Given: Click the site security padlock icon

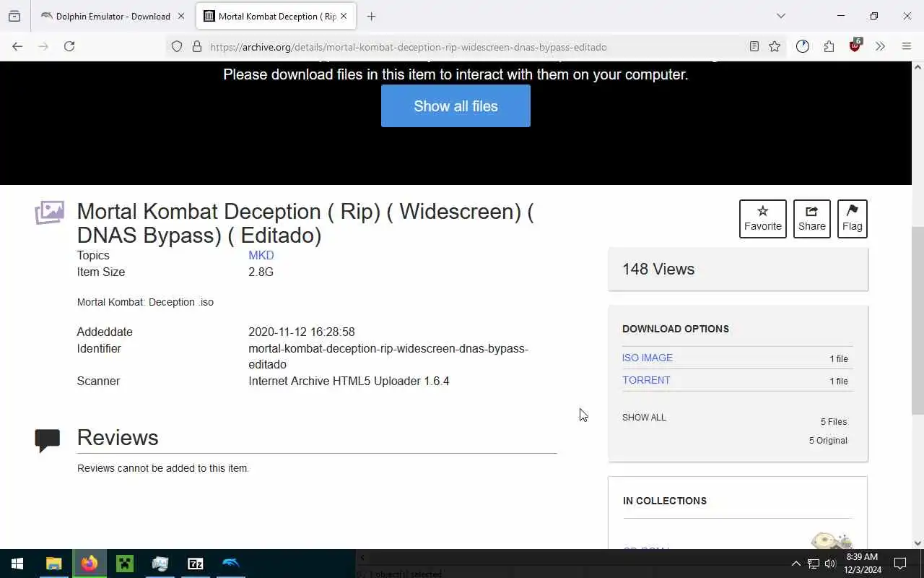Looking at the screenshot, I should (196, 46).
